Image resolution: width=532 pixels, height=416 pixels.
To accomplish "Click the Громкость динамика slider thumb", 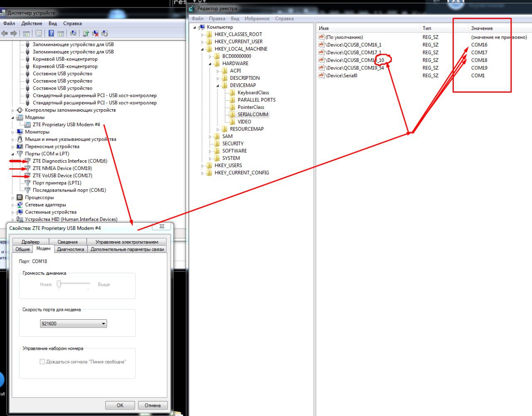I will 59,284.
